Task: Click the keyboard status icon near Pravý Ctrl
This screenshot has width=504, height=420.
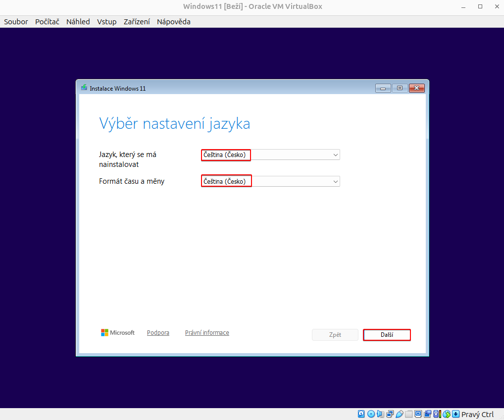Action: pyautogui.click(x=455, y=414)
